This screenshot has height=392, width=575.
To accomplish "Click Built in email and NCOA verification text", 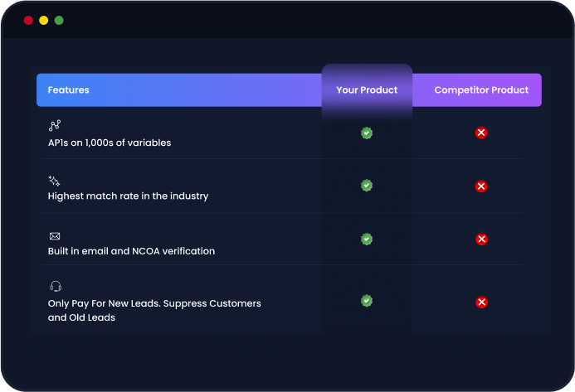I will click(x=131, y=251).
